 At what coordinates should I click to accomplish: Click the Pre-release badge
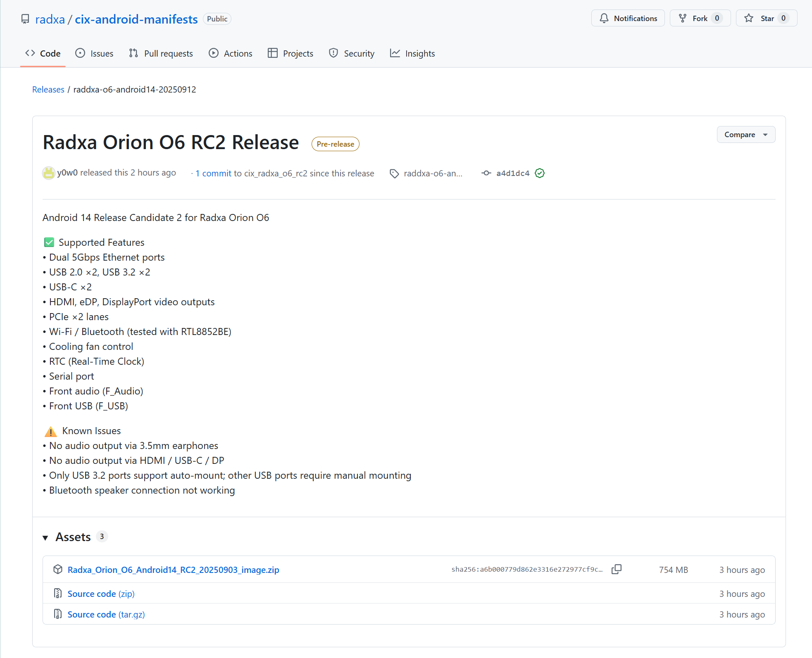[x=335, y=144]
